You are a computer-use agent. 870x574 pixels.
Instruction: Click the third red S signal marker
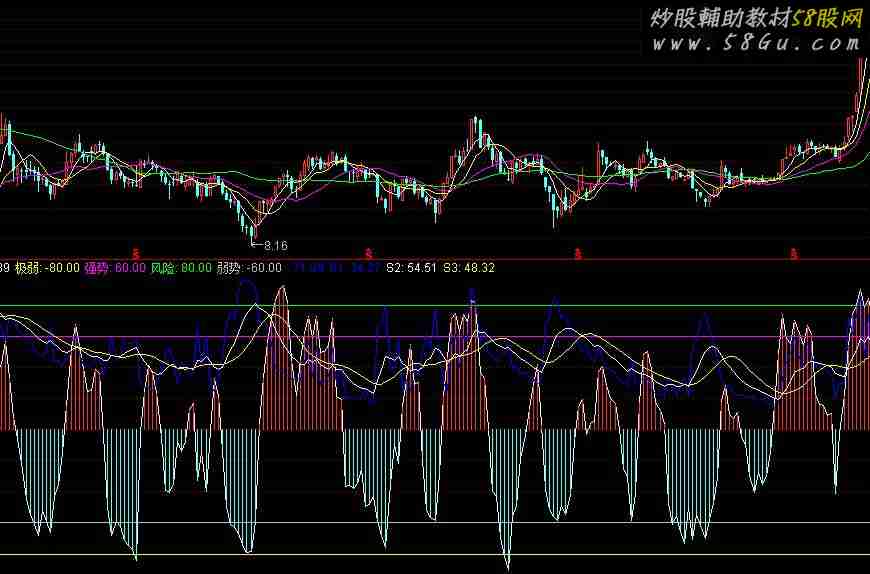pyautogui.click(x=578, y=253)
